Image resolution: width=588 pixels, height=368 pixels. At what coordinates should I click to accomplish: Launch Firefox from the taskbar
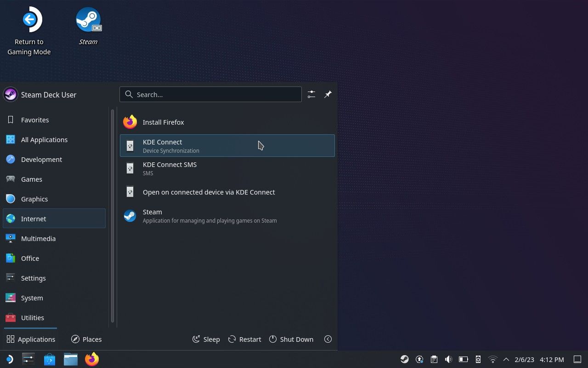pos(92,359)
